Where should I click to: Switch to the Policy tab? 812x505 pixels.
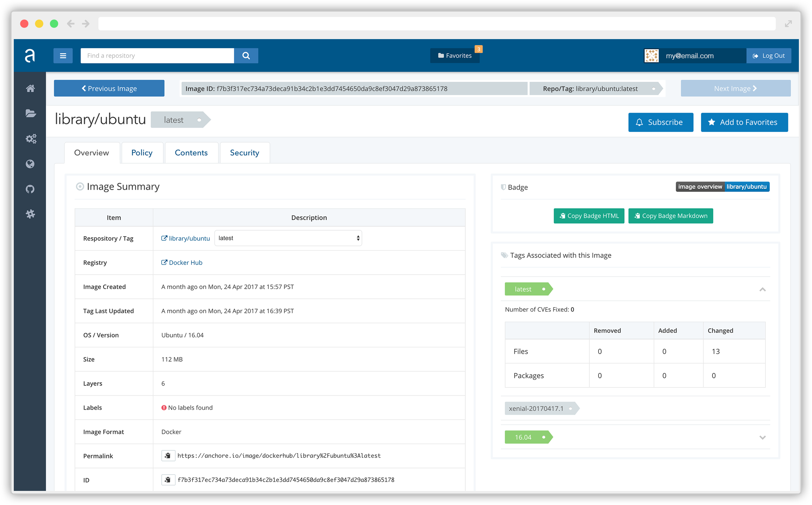coord(142,153)
